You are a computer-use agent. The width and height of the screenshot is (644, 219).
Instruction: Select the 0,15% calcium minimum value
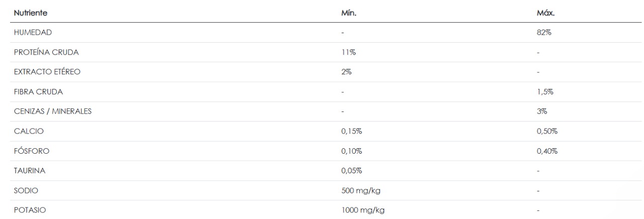[x=351, y=132]
